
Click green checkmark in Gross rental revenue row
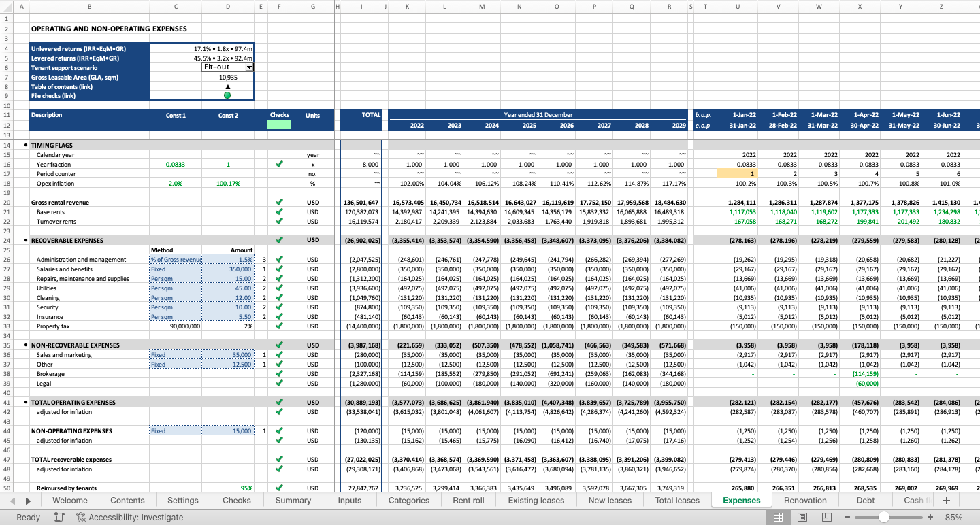coord(279,203)
